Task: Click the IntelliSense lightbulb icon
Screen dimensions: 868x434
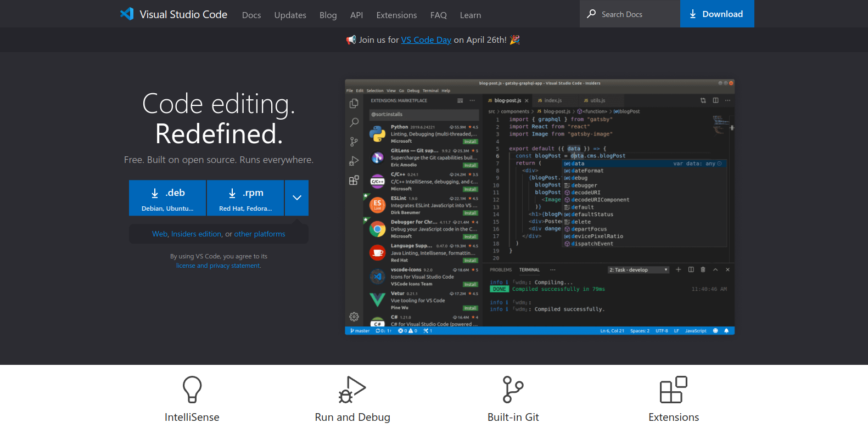Action: 192,390
